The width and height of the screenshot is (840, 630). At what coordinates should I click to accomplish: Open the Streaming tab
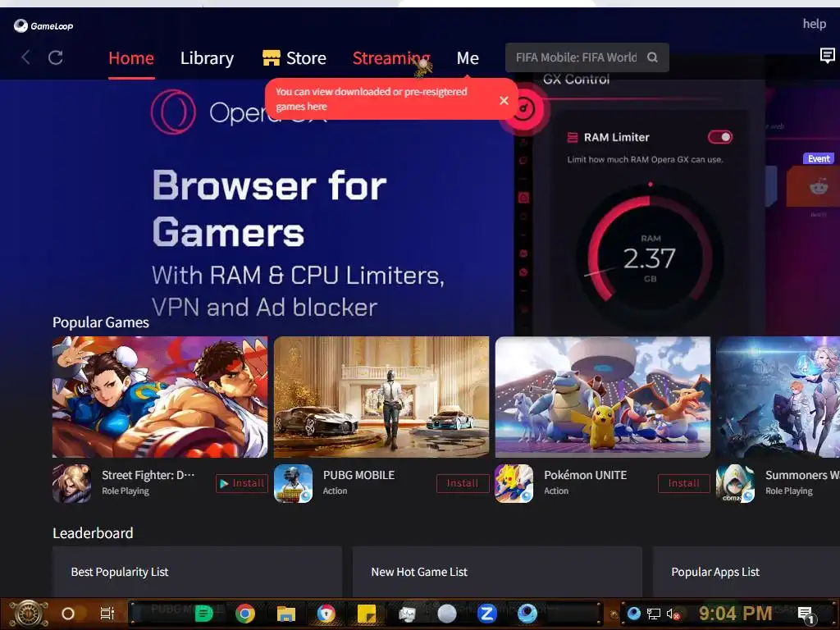coord(391,58)
